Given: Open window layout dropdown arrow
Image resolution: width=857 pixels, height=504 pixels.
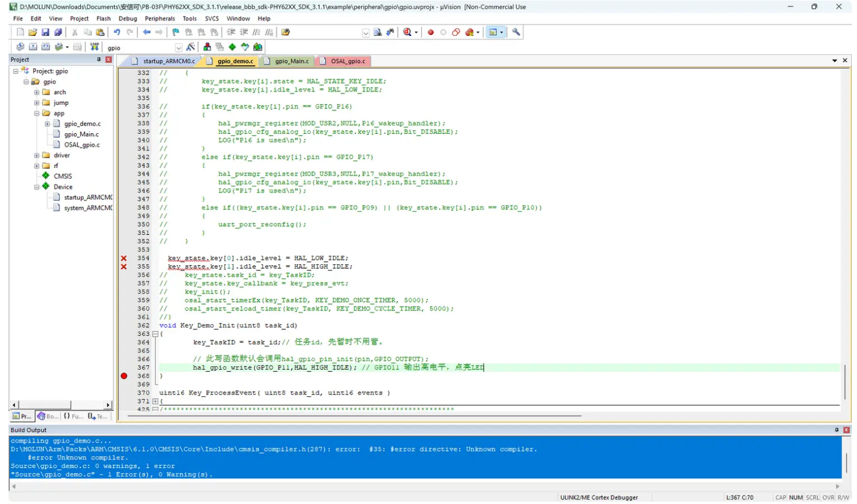Looking at the screenshot, I should coord(501,32).
